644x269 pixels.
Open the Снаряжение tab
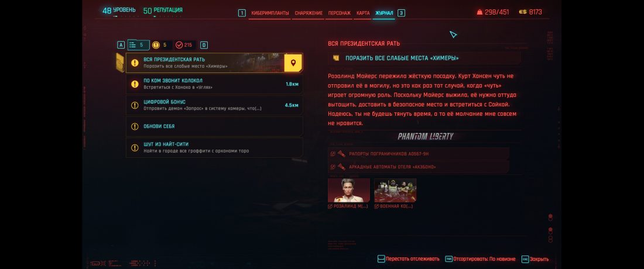click(x=309, y=13)
